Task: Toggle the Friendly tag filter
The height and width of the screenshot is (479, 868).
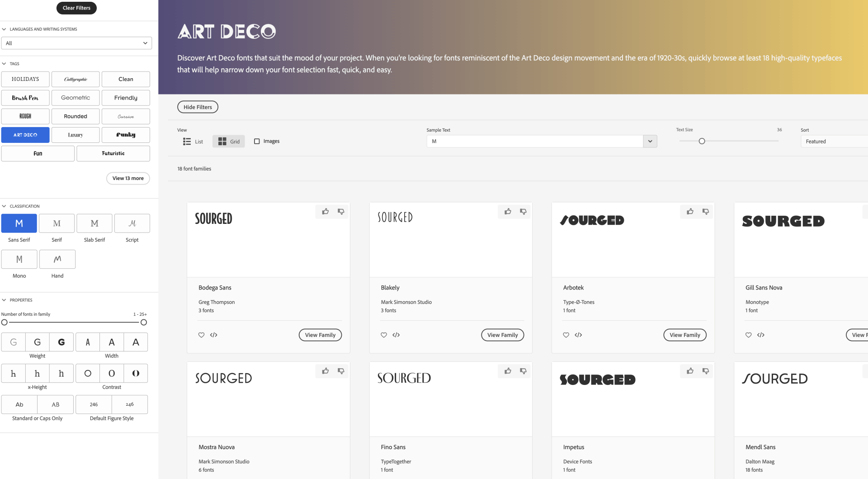Action: [126, 98]
